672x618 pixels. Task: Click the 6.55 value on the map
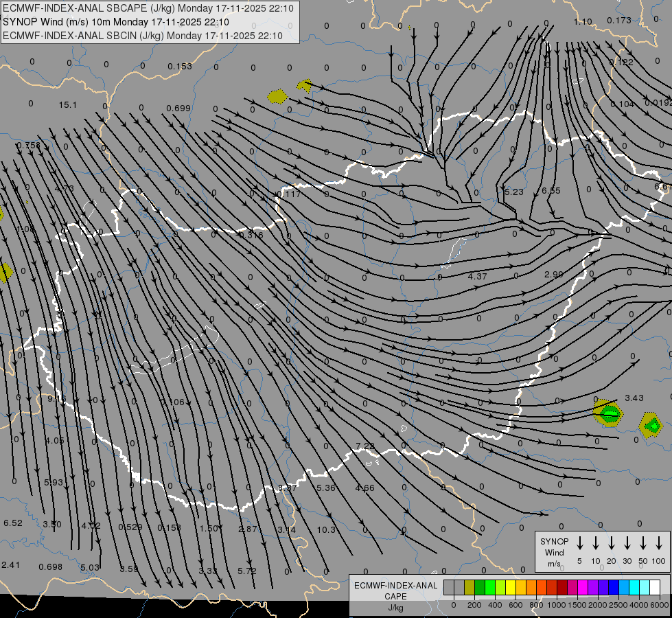(551, 190)
